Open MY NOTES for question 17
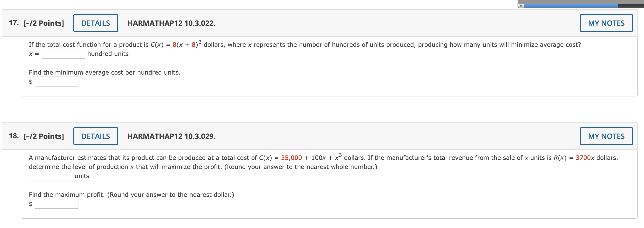 point(606,23)
